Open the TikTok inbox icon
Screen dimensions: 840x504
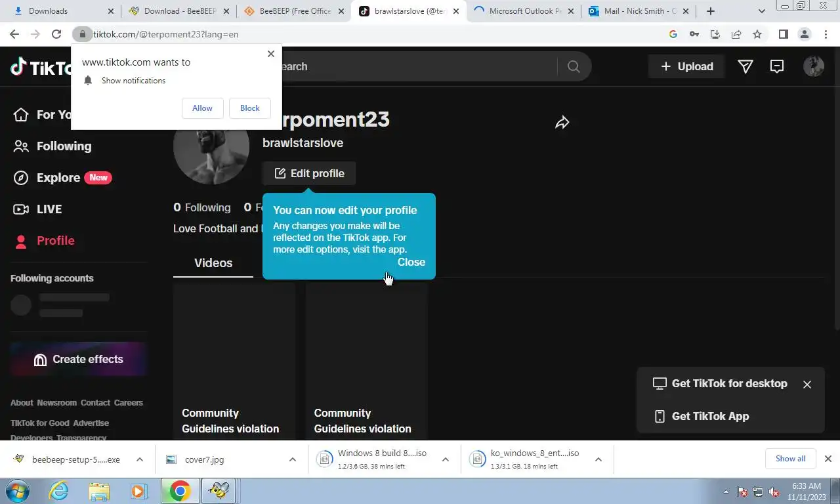pos(777,66)
